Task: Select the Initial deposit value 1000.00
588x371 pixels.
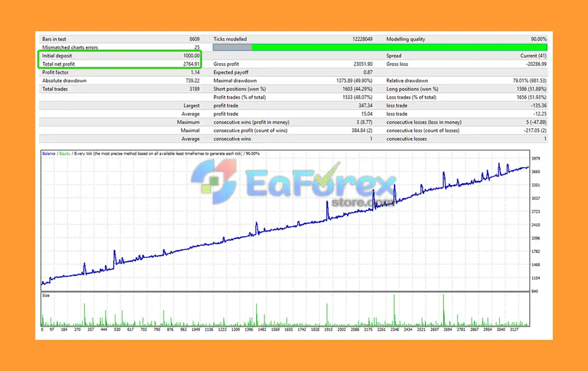Action: [x=191, y=56]
